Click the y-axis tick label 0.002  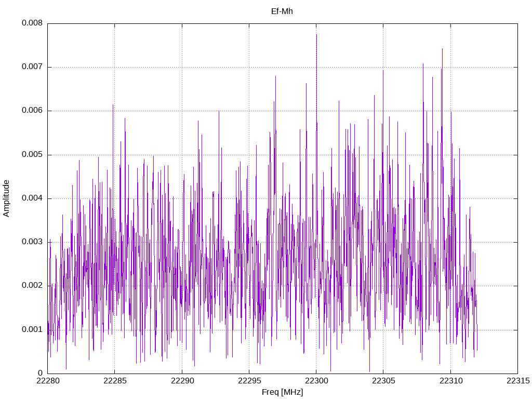pyautogui.click(x=32, y=286)
